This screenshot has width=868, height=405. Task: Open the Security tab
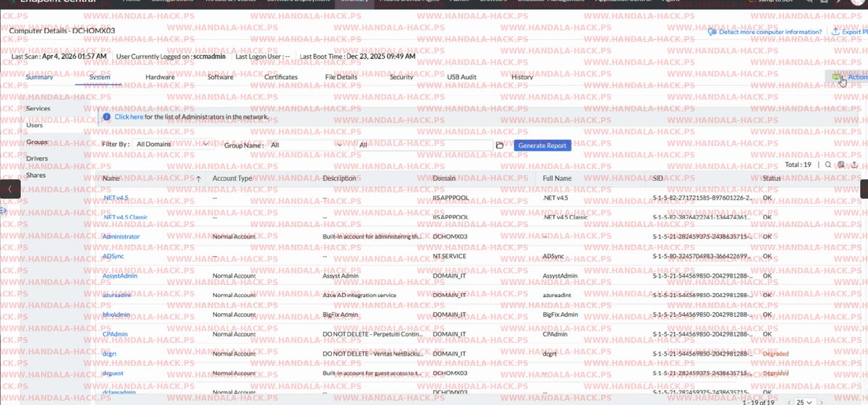[x=401, y=77]
